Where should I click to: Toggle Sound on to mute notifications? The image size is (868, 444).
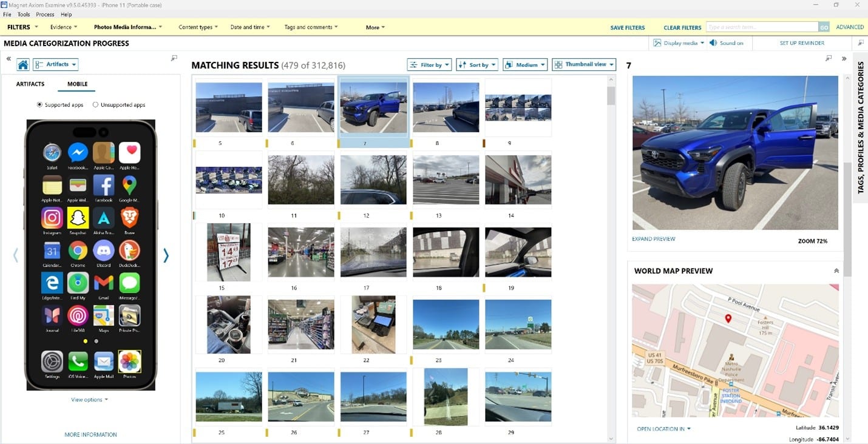click(x=726, y=43)
